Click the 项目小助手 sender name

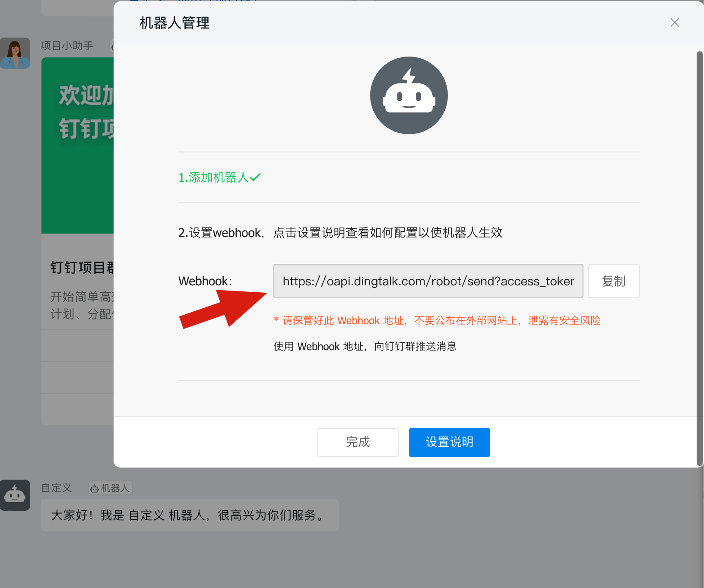point(67,46)
